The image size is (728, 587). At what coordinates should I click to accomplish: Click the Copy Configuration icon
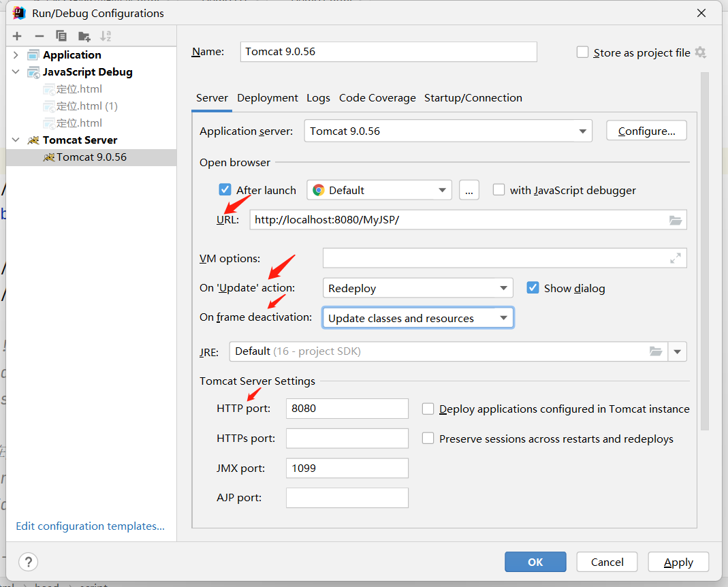tap(61, 36)
